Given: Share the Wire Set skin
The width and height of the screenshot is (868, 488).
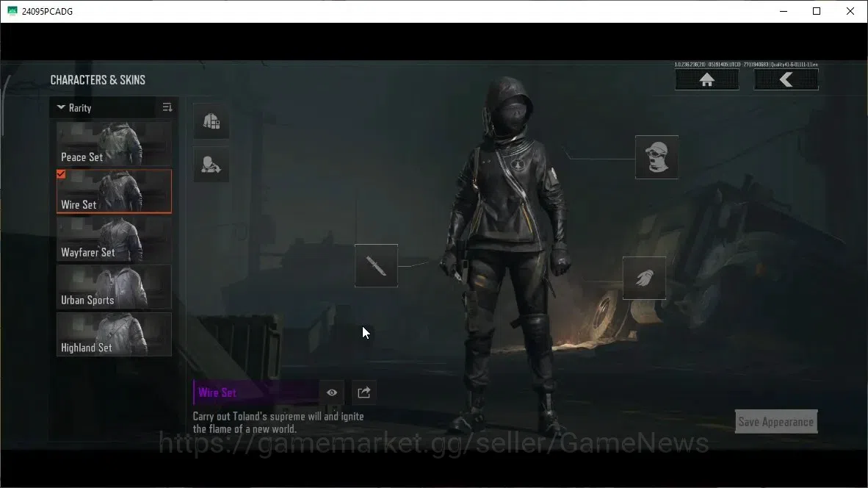Looking at the screenshot, I should (364, 392).
